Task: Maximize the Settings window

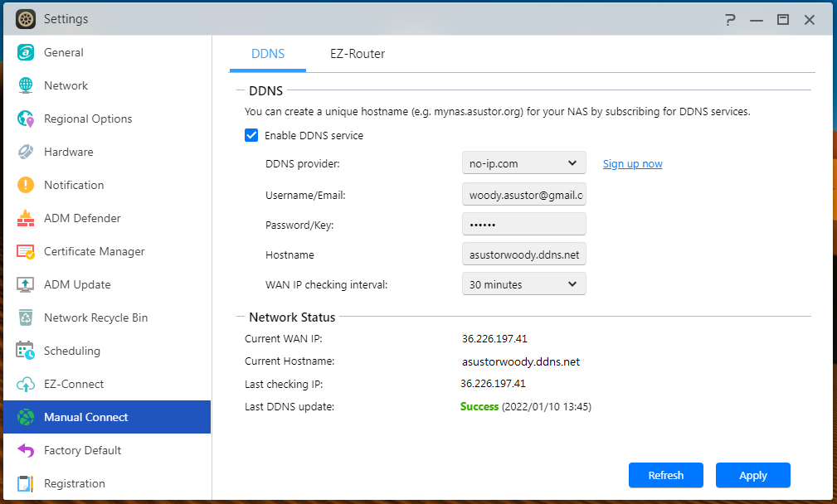Action: [783, 20]
